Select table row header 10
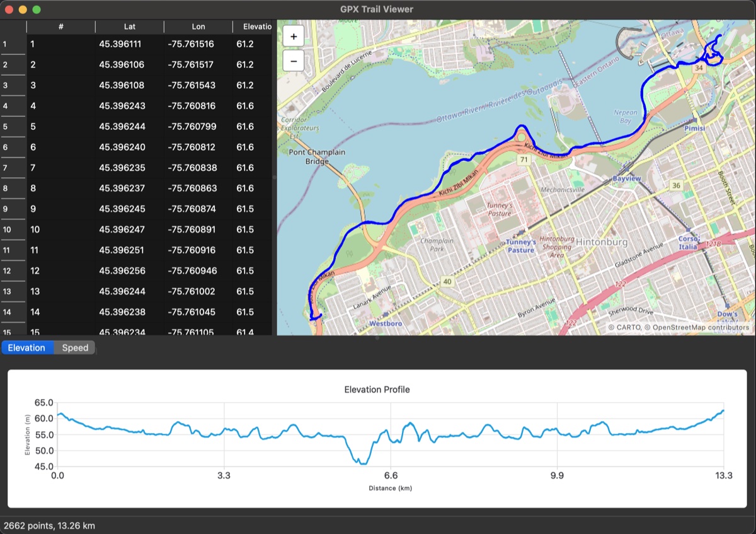The image size is (756, 534). [13, 229]
